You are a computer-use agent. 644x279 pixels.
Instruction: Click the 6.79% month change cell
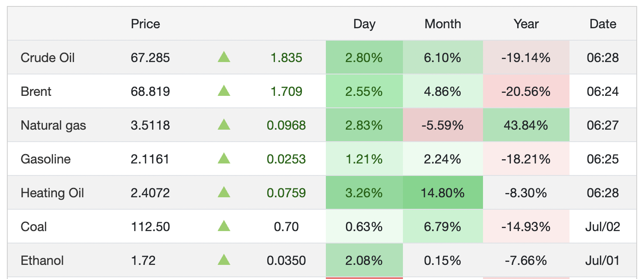coord(443,226)
